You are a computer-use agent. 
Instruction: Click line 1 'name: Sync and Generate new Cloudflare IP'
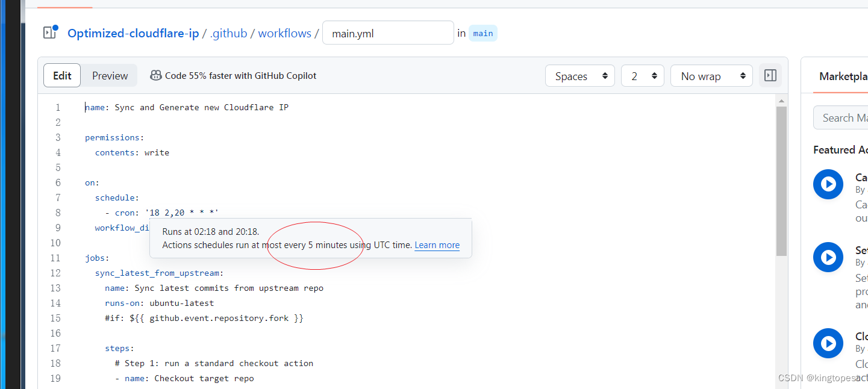[x=187, y=107]
